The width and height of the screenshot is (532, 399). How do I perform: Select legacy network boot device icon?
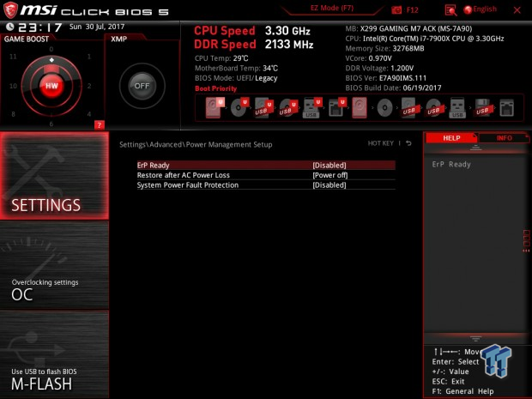[x=506, y=107]
